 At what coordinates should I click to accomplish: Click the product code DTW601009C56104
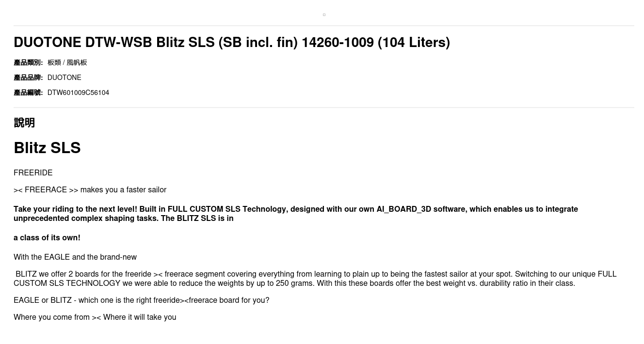coord(78,93)
